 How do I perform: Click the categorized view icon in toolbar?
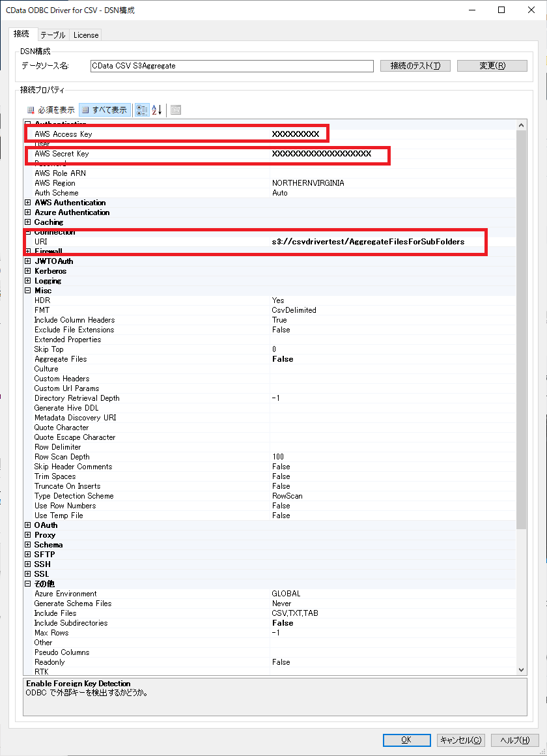click(142, 110)
